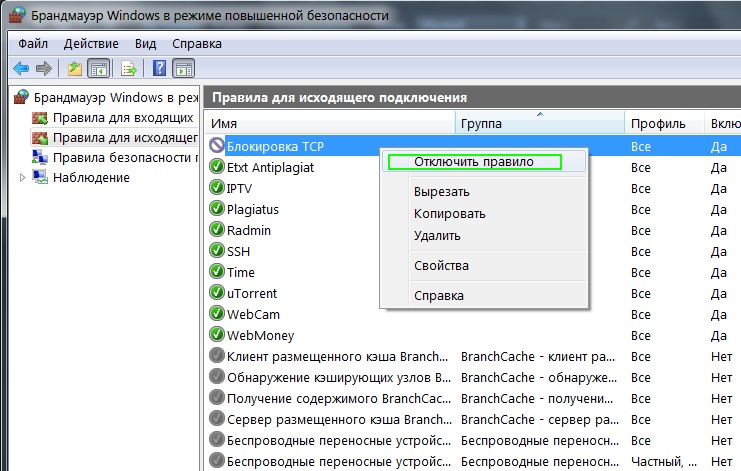Viewport: 741px width, 471px height.
Task: Select Правила безопасности tree item
Action: [x=122, y=157]
